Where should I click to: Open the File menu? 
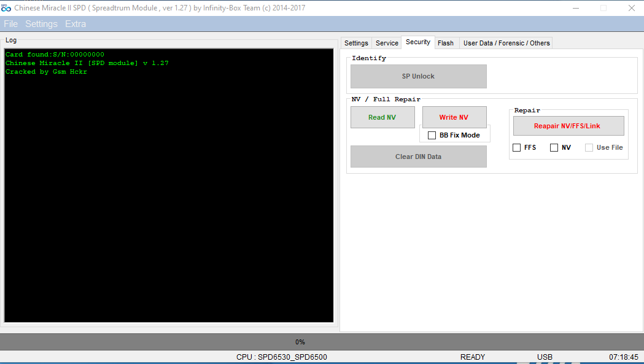tap(10, 24)
